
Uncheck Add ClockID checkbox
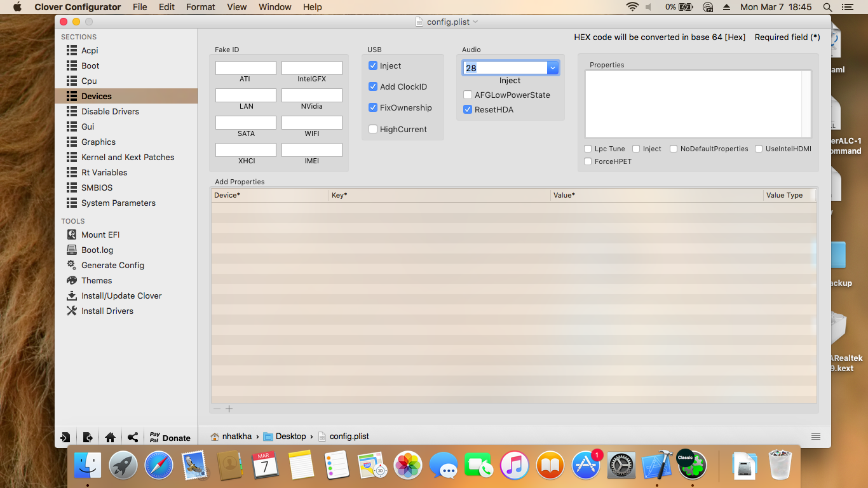pyautogui.click(x=373, y=86)
